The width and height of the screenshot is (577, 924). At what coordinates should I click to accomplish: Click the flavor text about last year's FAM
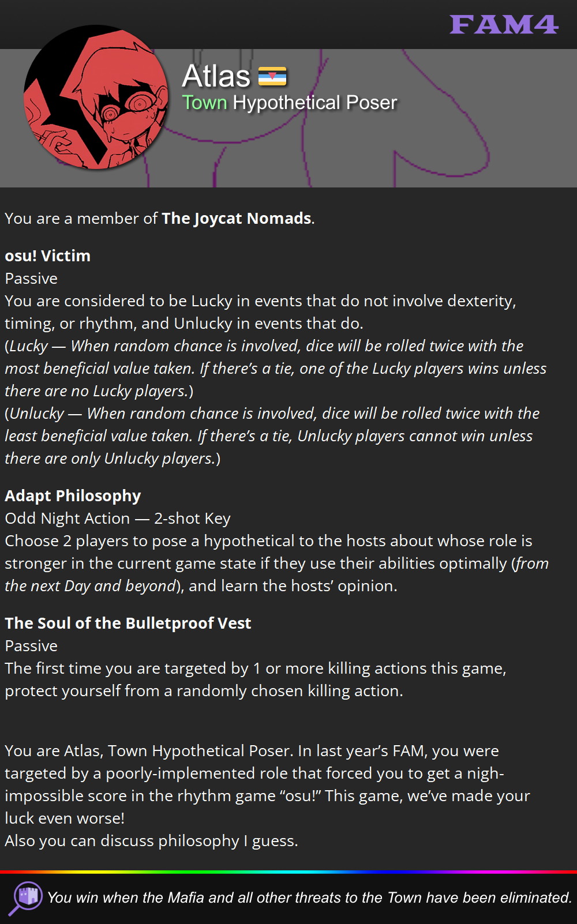point(268,795)
